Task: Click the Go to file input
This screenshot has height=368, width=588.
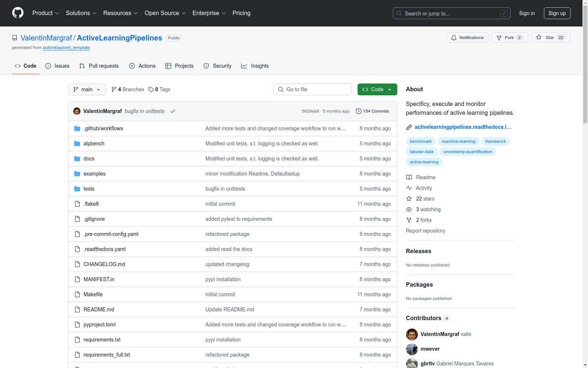Action: (x=312, y=89)
